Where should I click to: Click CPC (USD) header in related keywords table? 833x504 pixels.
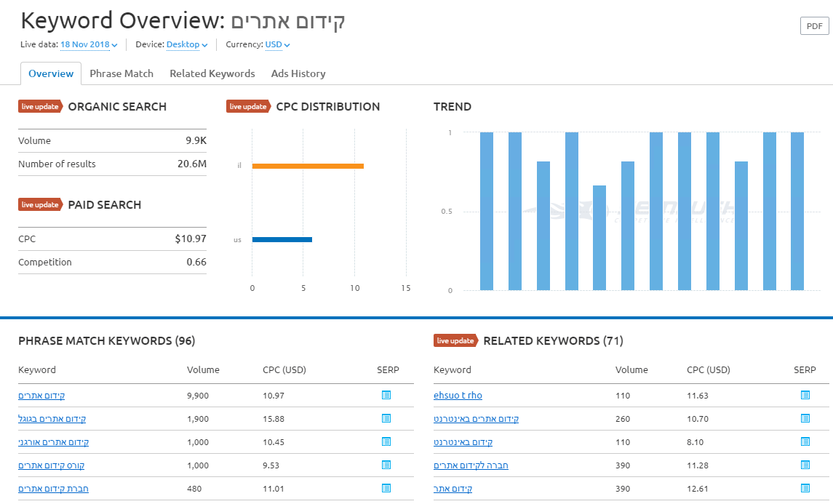[x=708, y=370]
